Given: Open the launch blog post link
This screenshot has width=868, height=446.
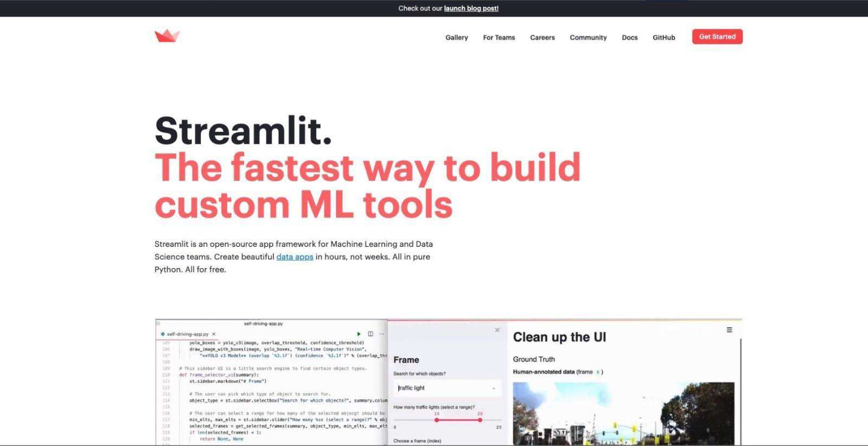Looking at the screenshot, I should [x=471, y=8].
